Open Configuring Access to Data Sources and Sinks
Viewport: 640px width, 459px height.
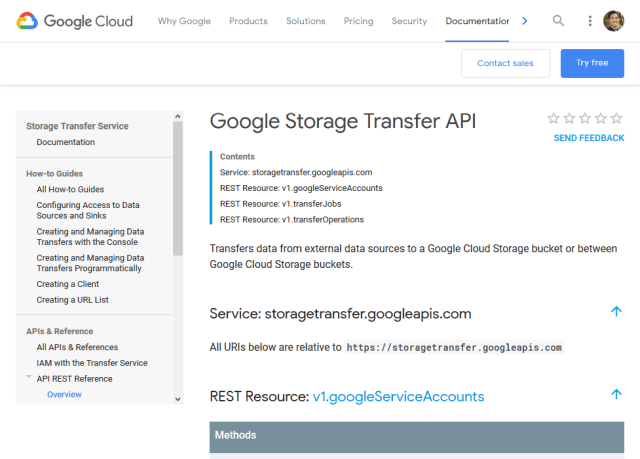tap(88, 210)
